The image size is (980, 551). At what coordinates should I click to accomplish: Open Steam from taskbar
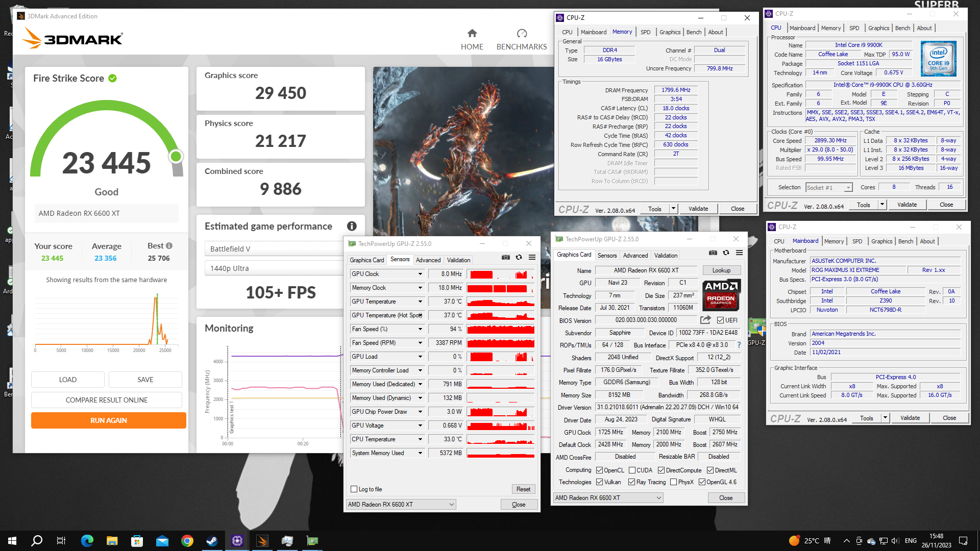pyautogui.click(x=212, y=541)
